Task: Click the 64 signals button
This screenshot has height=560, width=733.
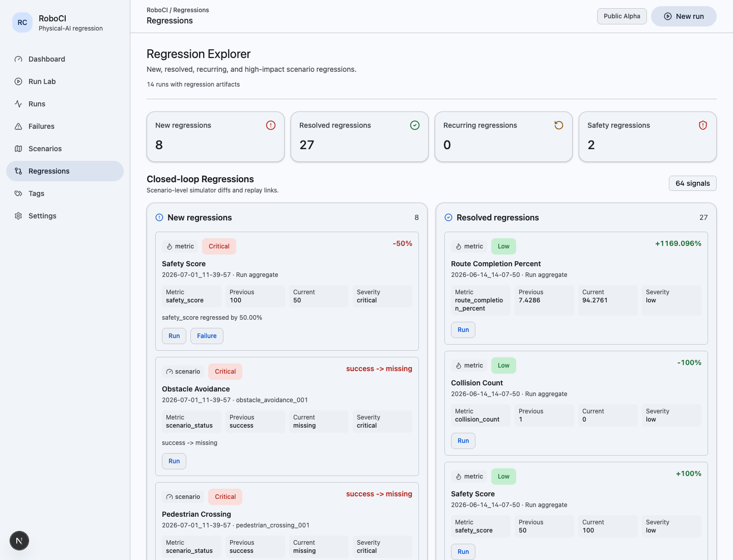Action: pyautogui.click(x=693, y=183)
